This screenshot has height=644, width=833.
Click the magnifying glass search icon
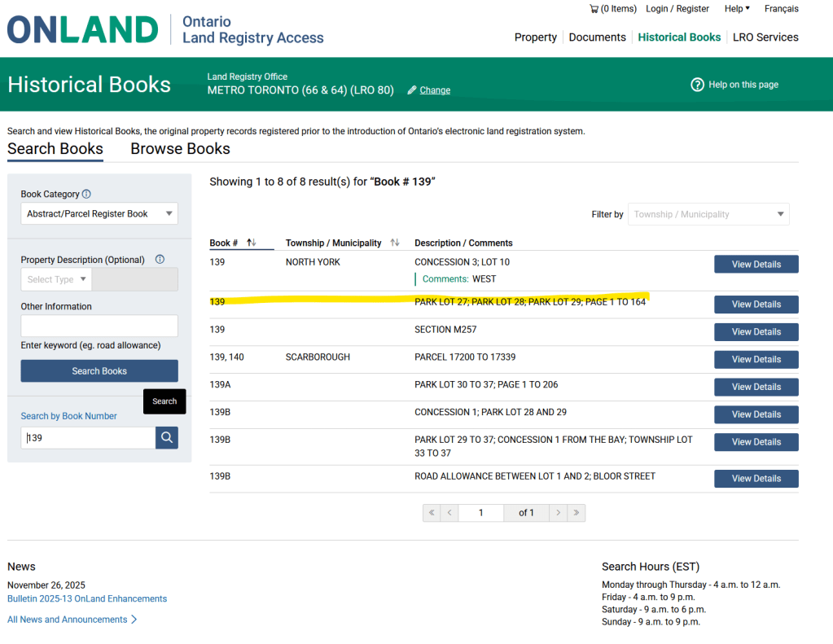click(x=167, y=438)
